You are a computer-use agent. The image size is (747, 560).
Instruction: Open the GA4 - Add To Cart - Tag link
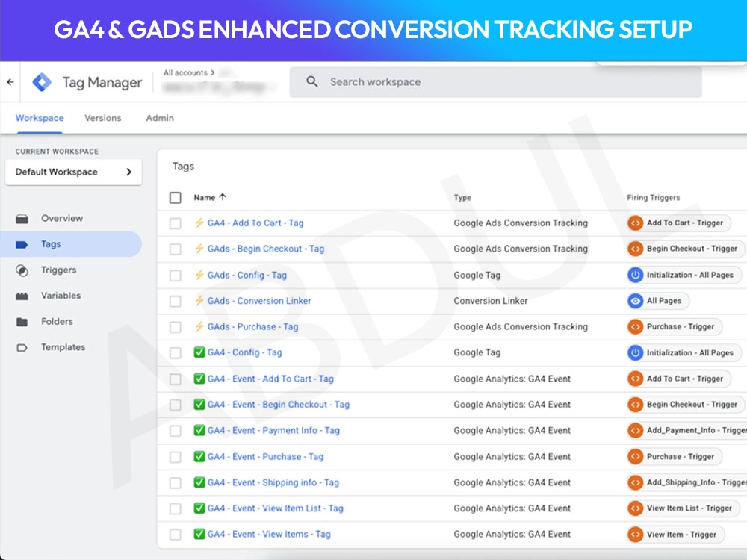click(255, 223)
